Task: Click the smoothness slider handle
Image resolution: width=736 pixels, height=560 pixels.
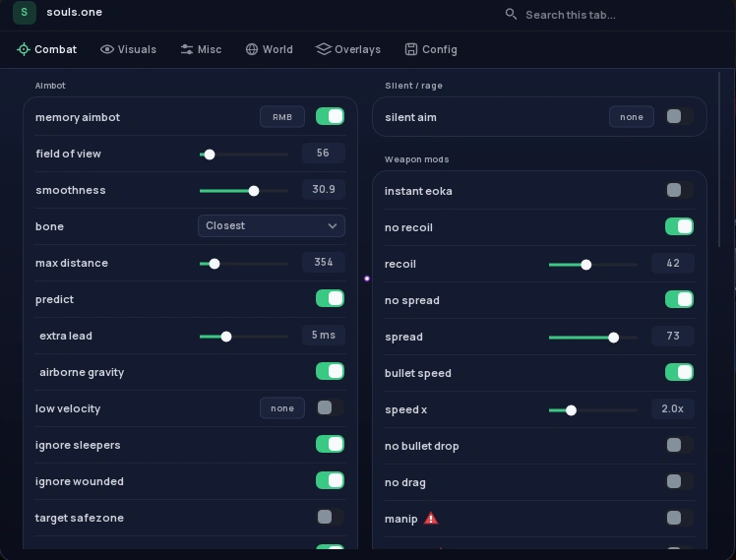Action: (x=254, y=191)
